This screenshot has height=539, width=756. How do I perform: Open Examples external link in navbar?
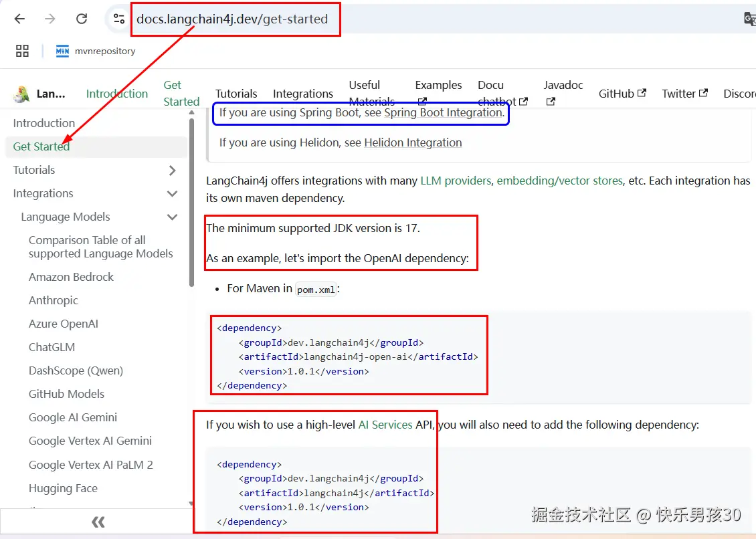[438, 92]
